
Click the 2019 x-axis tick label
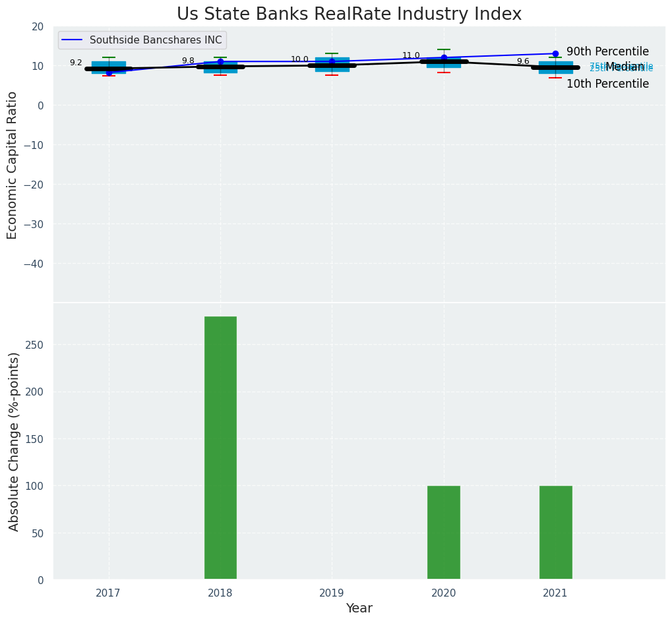pyautogui.click(x=332, y=593)
